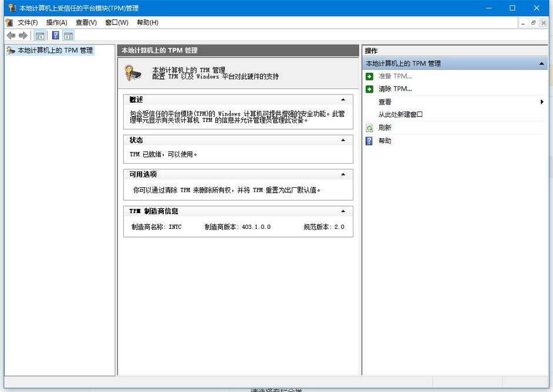Click the green arrow icon next to 准备 TPM
The image size is (553, 392).
[x=369, y=76]
